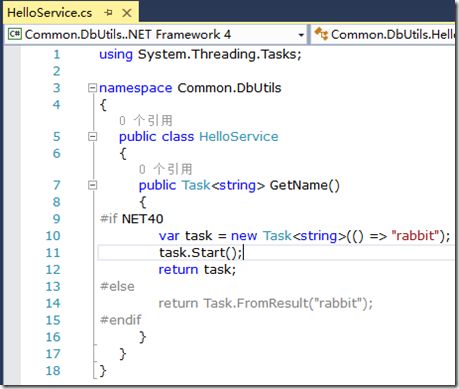Click 'public class' keywords on line 5
Viewport: 459px width, 389px height.
[156, 136]
